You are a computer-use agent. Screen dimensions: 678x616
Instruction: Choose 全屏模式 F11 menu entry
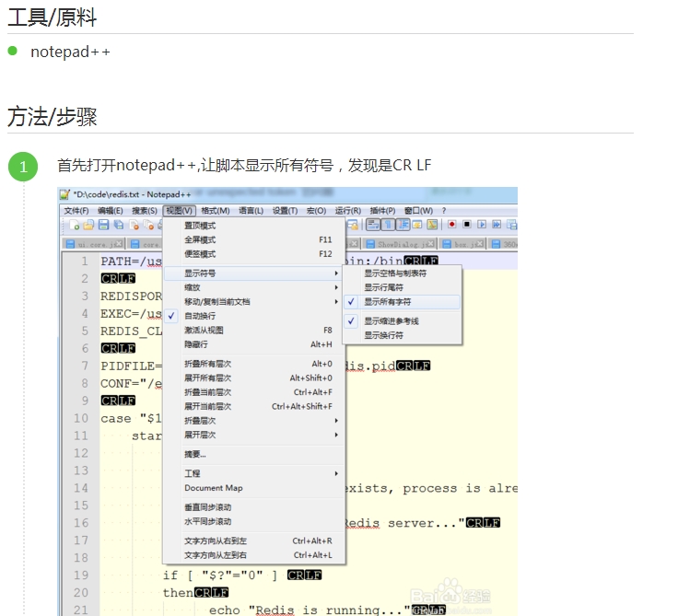click(254, 240)
